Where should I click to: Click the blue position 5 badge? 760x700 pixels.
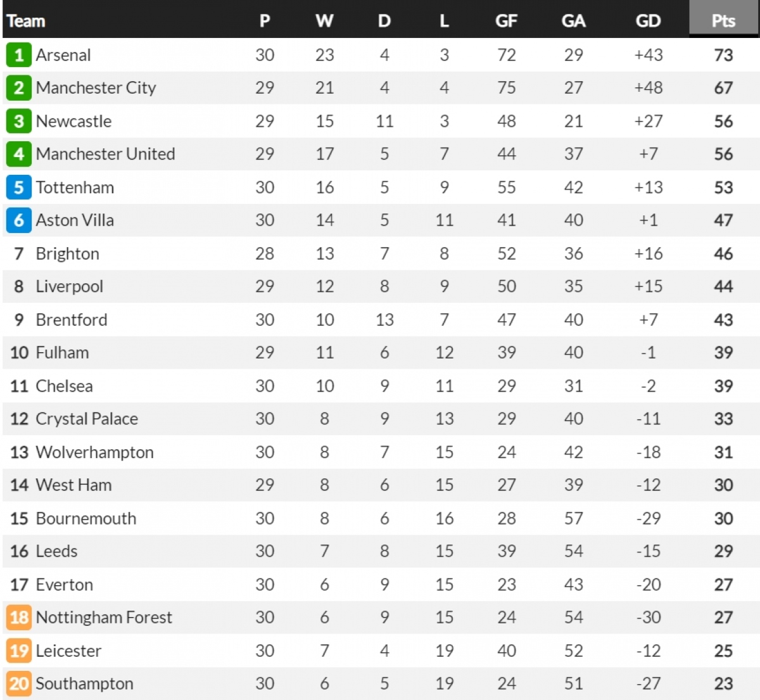coord(18,188)
